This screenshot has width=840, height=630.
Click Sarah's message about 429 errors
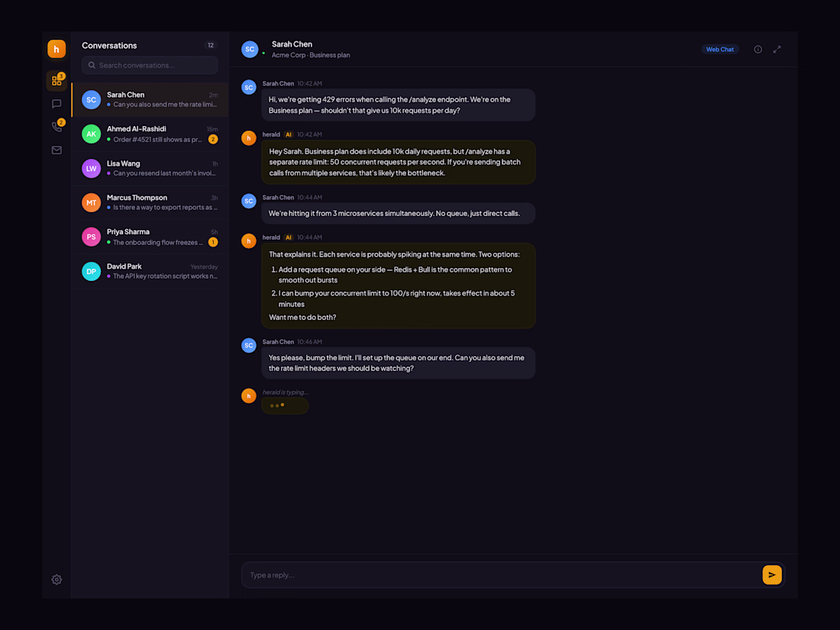pyautogui.click(x=398, y=105)
